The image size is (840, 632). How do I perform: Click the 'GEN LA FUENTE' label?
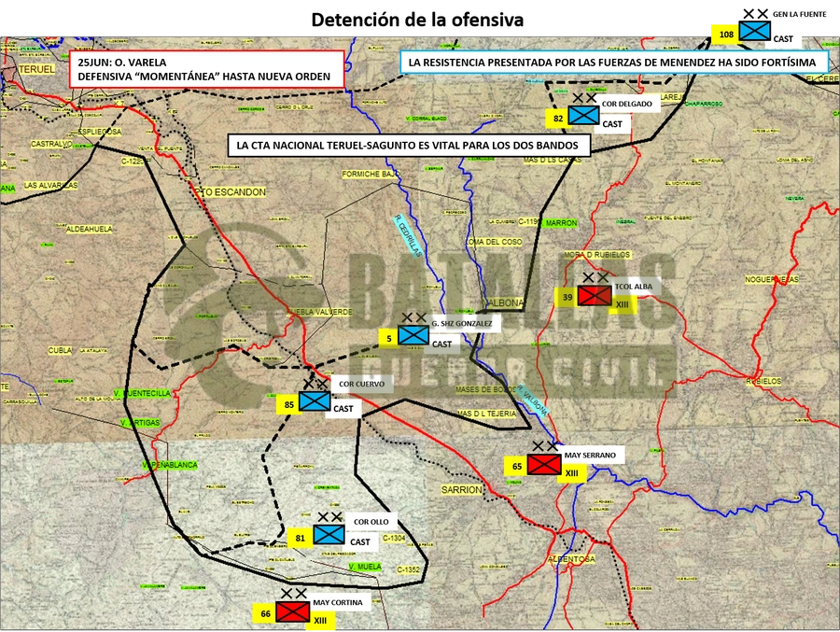799,15
